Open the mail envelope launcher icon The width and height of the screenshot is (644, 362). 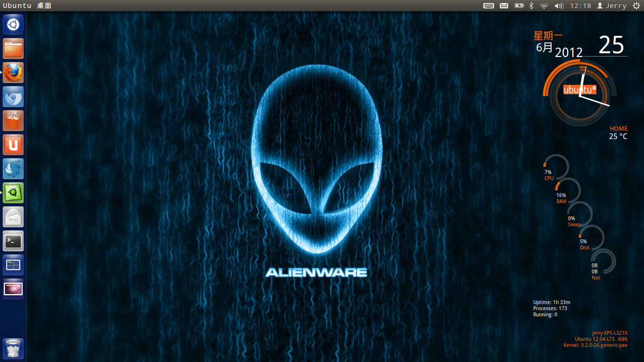pyautogui.click(x=13, y=217)
